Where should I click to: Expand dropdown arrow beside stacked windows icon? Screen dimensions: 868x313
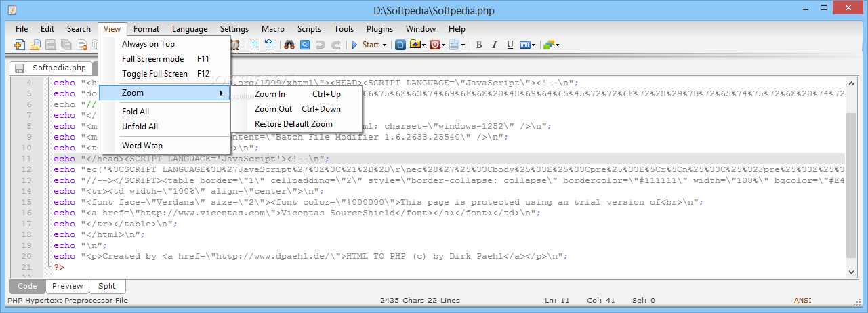click(x=558, y=45)
